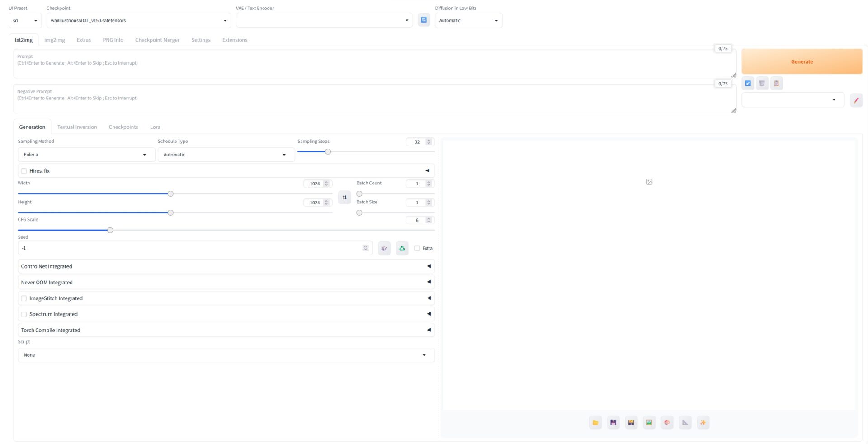Click the Seed input field
868x444 pixels.
tap(194, 248)
